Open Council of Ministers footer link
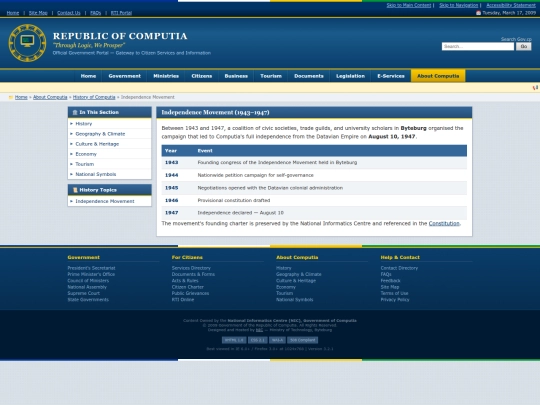540x405 pixels. pos(88,281)
